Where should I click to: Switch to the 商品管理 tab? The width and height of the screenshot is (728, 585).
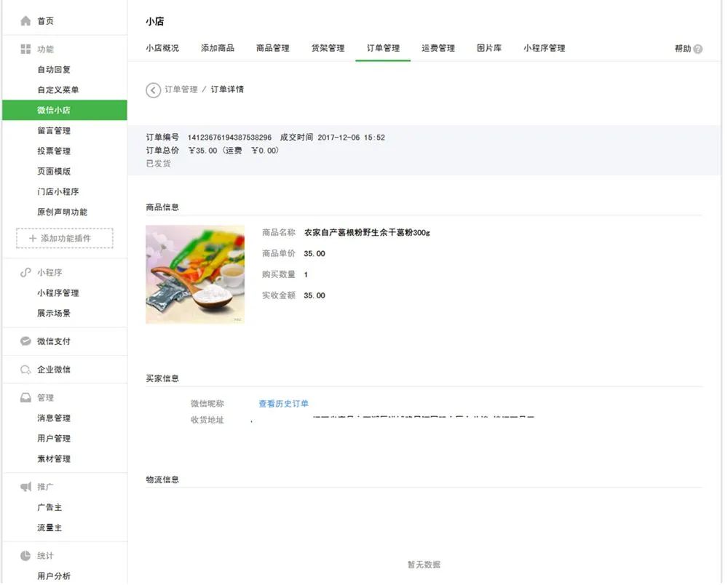(x=272, y=48)
